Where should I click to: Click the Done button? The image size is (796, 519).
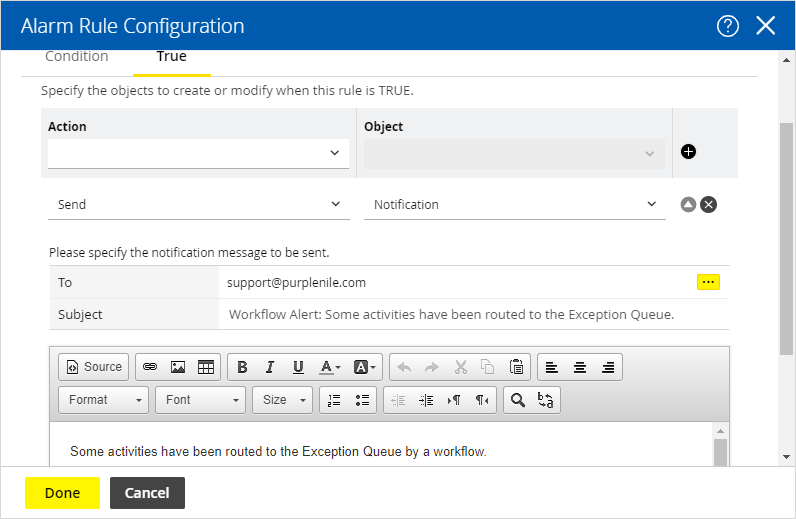point(62,493)
